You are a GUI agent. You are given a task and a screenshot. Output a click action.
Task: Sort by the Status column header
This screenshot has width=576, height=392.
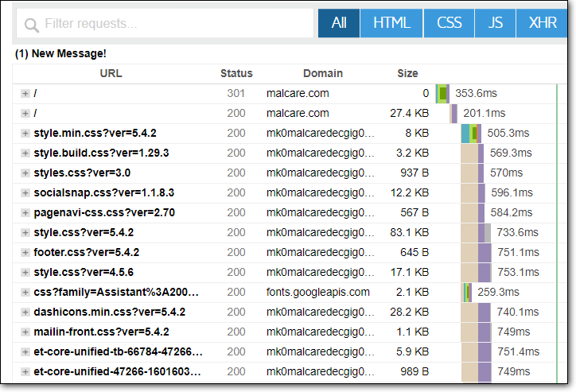(236, 74)
